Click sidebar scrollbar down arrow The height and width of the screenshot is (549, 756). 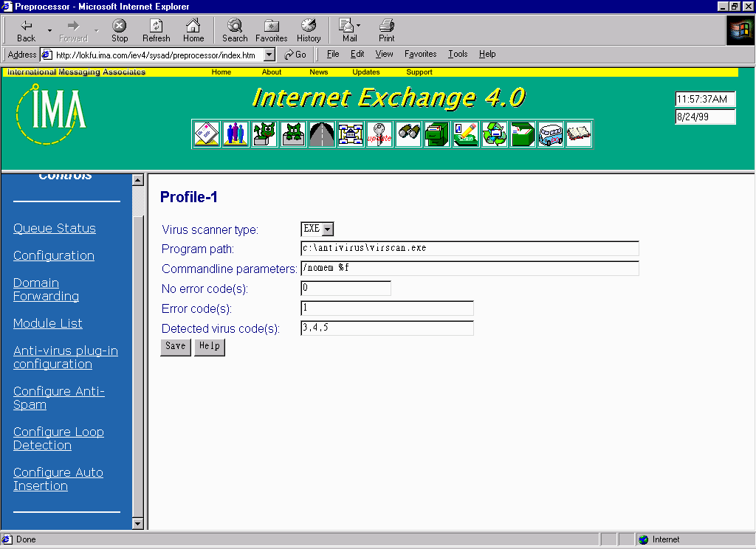(137, 523)
